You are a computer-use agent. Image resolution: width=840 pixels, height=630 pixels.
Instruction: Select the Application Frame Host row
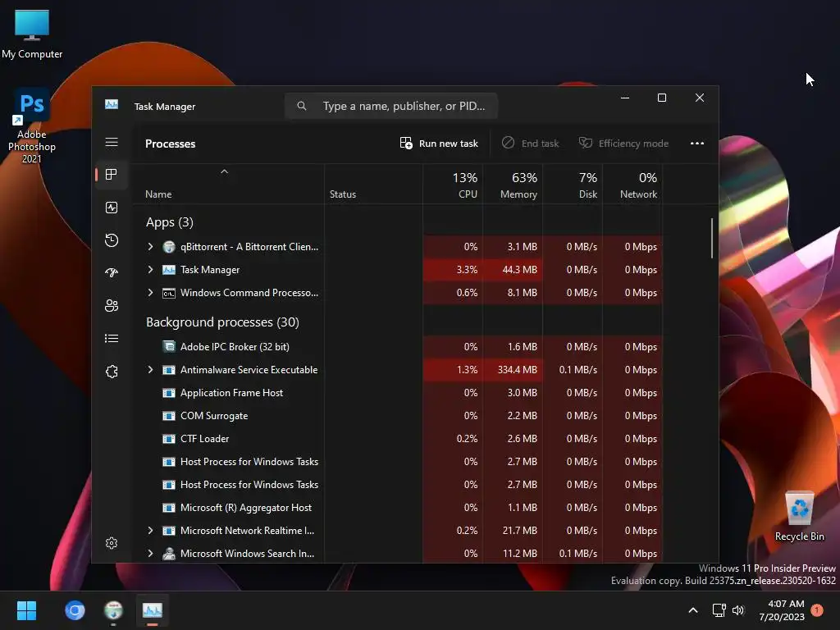click(398, 393)
